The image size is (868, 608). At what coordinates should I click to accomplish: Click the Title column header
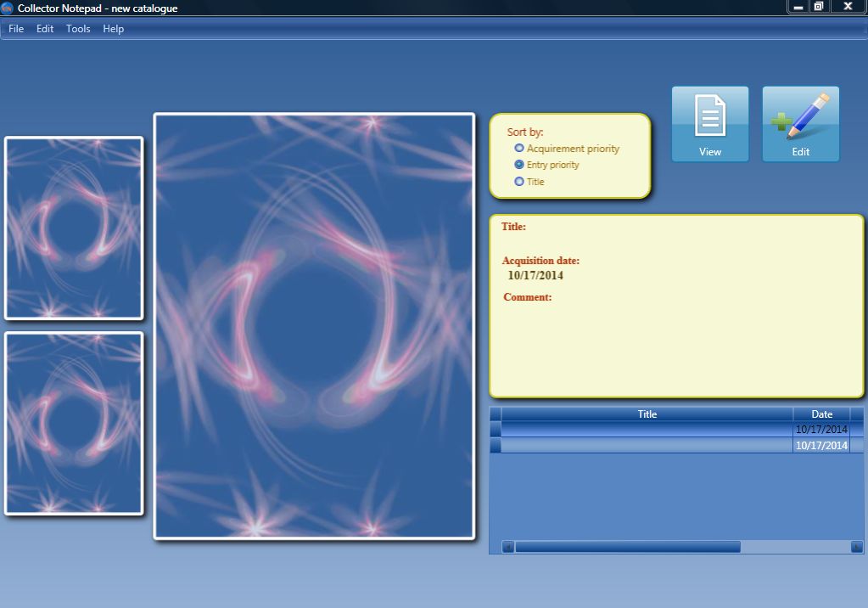click(x=647, y=414)
